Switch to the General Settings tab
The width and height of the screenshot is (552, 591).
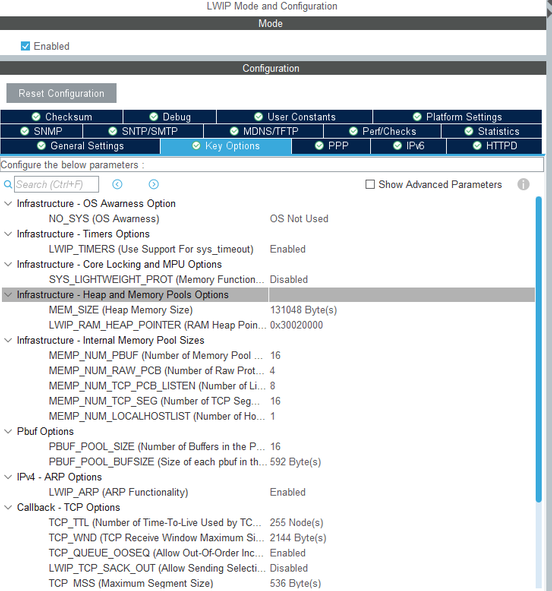80,146
